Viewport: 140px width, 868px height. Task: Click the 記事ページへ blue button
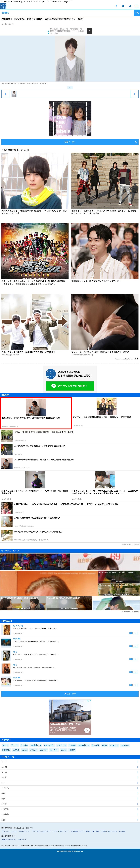[70, 142]
